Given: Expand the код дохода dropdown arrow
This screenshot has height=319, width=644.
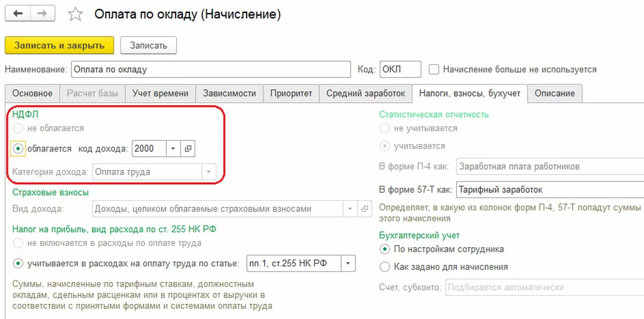Looking at the screenshot, I should (x=174, y=149).
